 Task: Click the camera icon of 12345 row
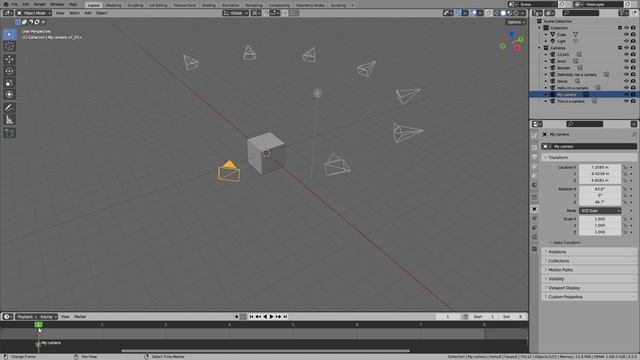coord(553,54)
